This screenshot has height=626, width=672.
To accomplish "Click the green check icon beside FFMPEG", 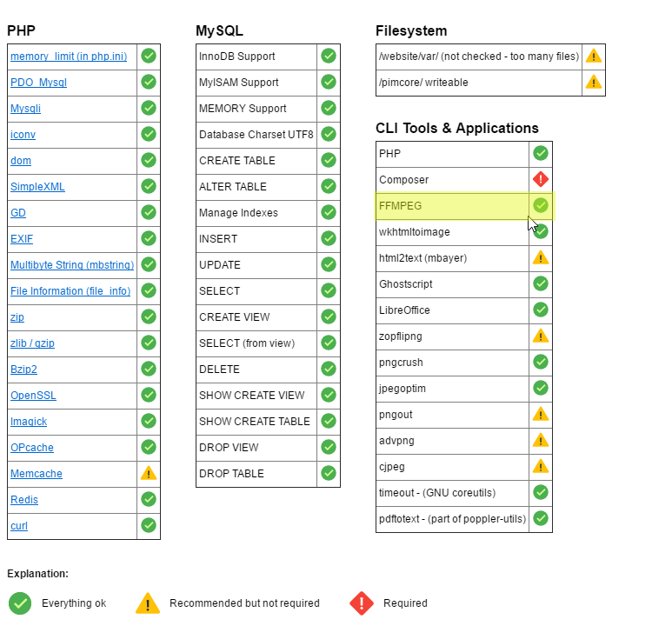I will tap(541, 205).
